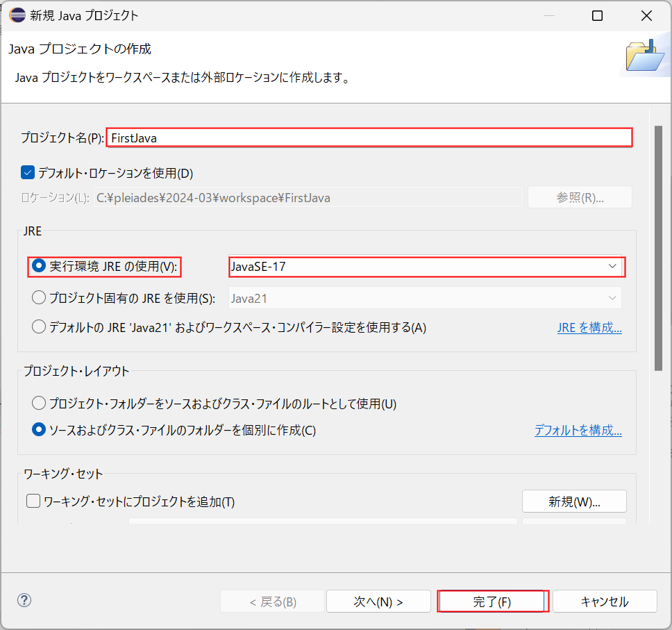The width and height of the screenshot is (672, 630).
Task: Select プロジェクト・フォルダーをルートとして使用 radio
Action: pos(39,403)
